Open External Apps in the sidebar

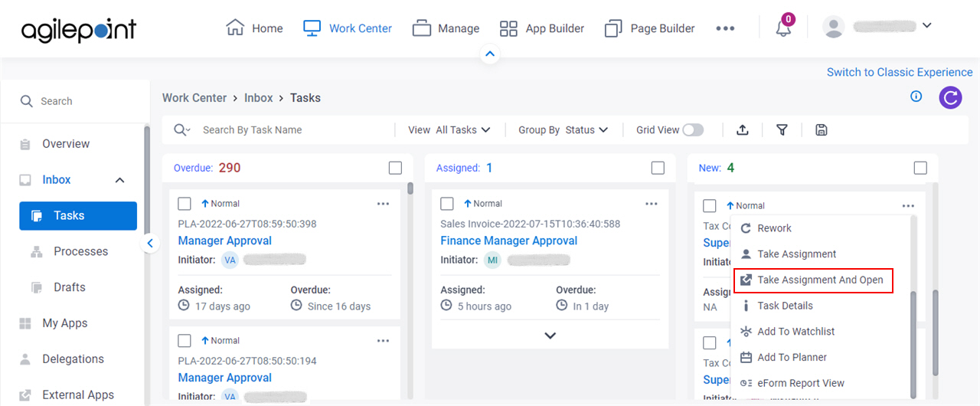point(78,395)
